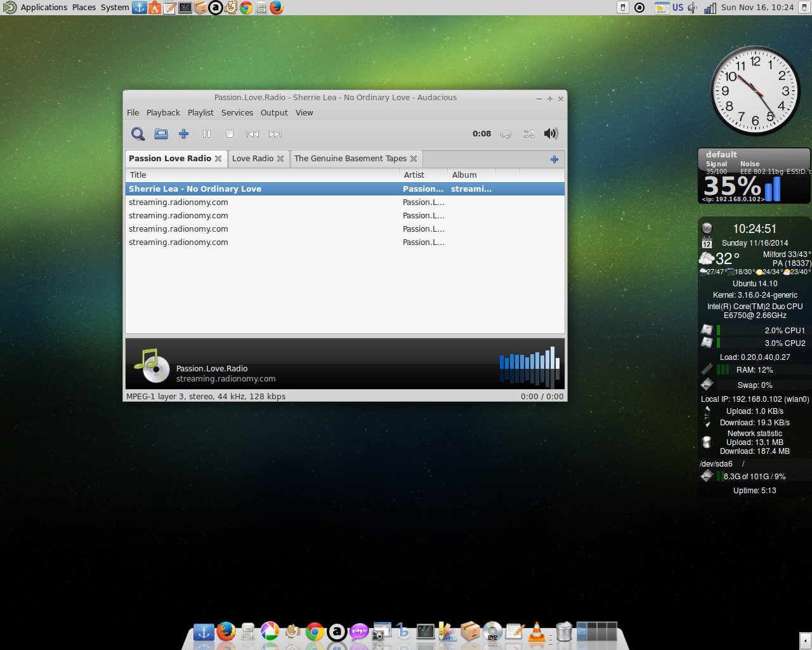Click the Sun Nov 16 clock in panel
Screen dimensions: 812x650
coord(757,8)
